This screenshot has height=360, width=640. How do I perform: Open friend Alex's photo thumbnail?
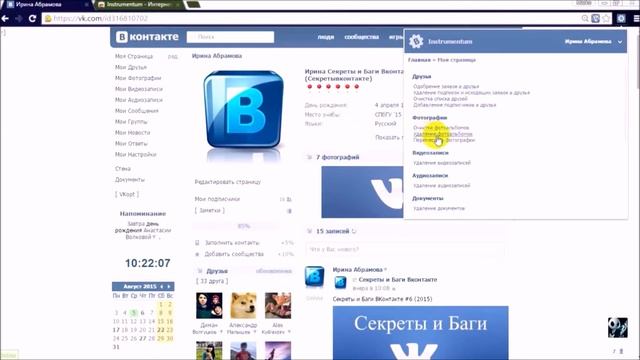click(278, 305)
